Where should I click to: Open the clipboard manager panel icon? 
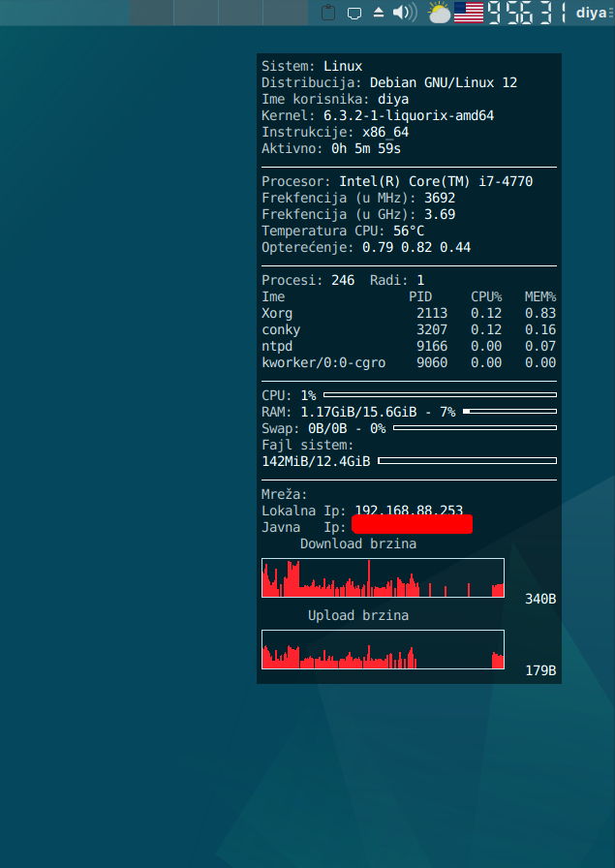(328, 13)
